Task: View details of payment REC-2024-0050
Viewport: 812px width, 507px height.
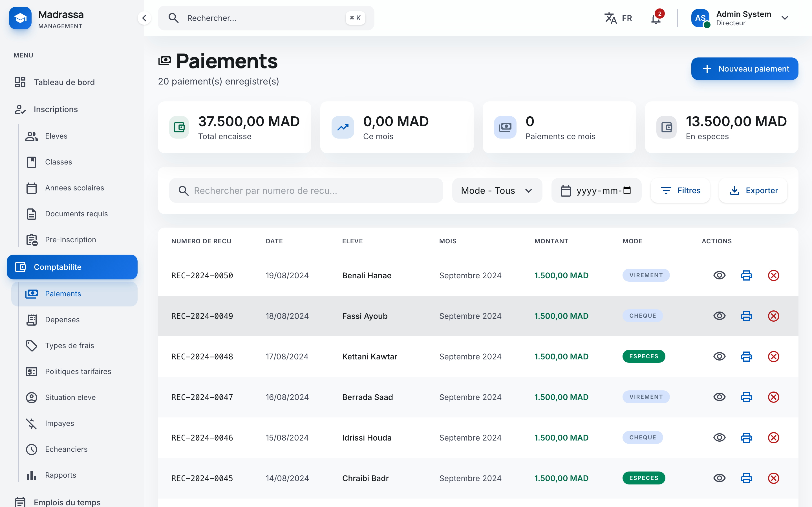Action: click(x=719, y=275)
